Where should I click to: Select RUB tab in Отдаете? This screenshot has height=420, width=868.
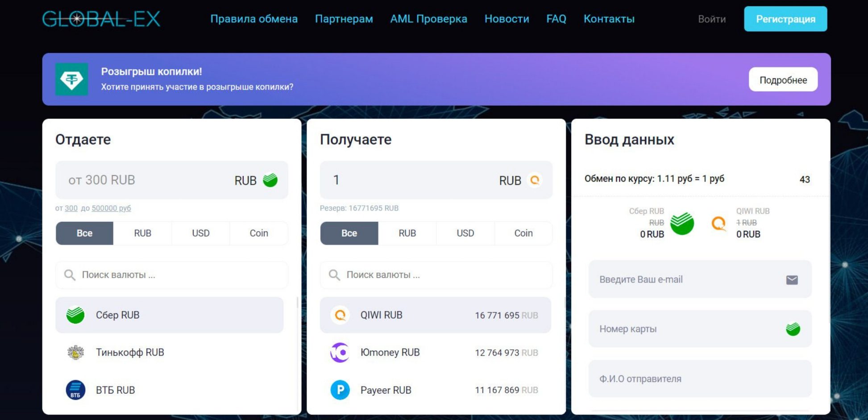142,233
